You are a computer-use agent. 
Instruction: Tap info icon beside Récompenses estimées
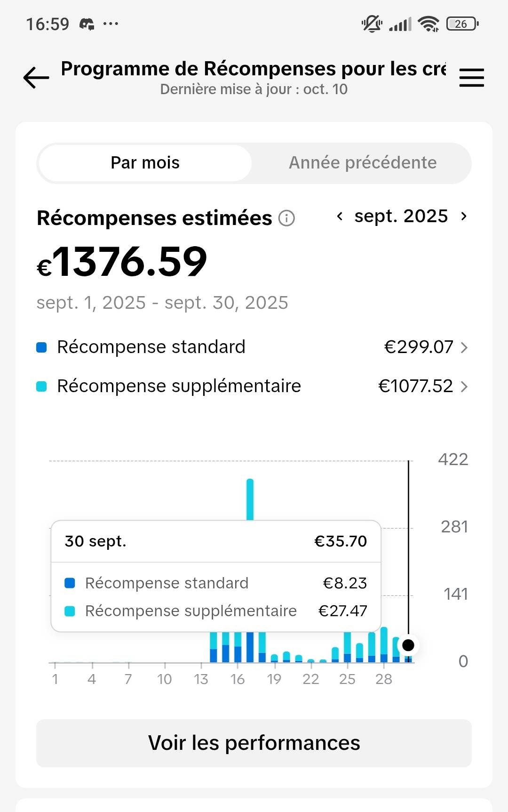coord(286,218)
